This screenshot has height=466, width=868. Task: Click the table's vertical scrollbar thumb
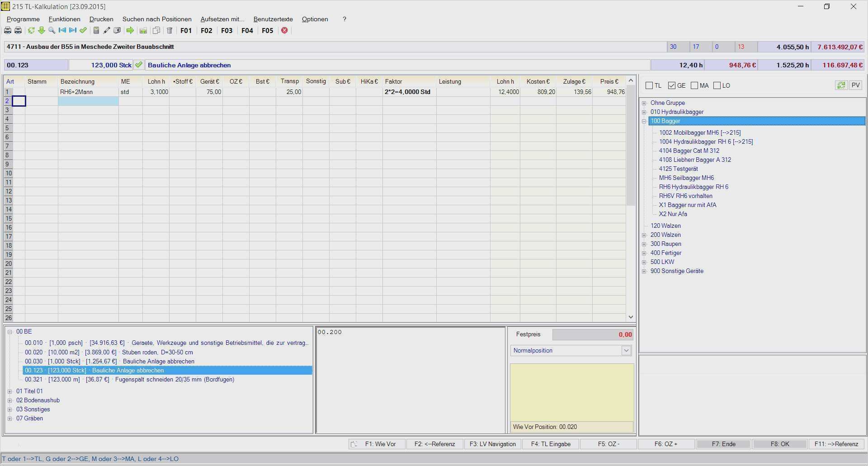point(631,145)
